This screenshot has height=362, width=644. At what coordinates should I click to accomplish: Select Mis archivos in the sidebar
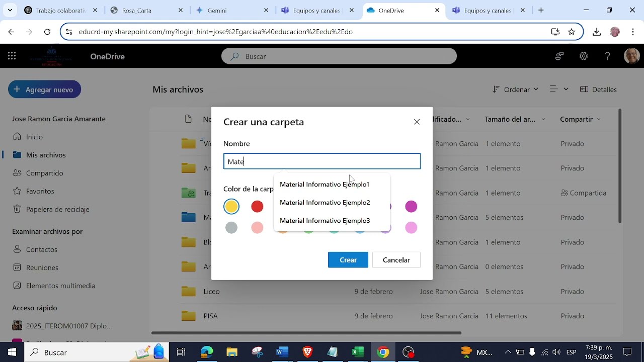[x=46, y=155]
